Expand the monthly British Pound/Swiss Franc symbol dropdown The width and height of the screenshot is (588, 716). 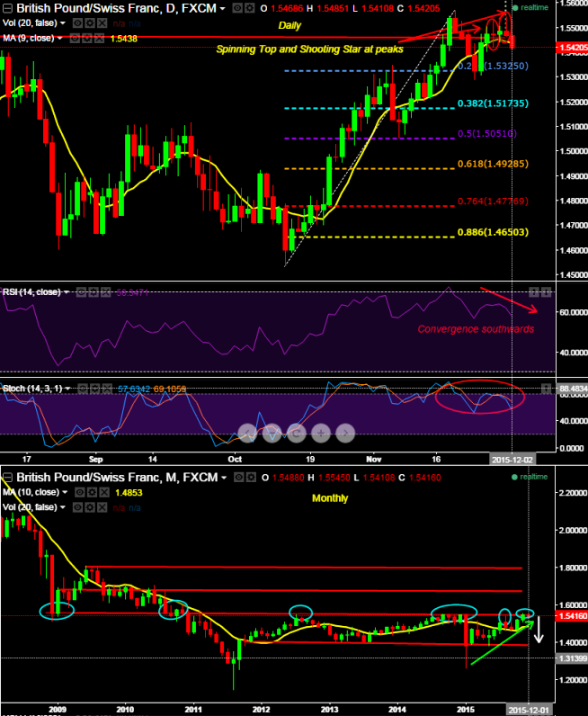(x=223, y=477)
